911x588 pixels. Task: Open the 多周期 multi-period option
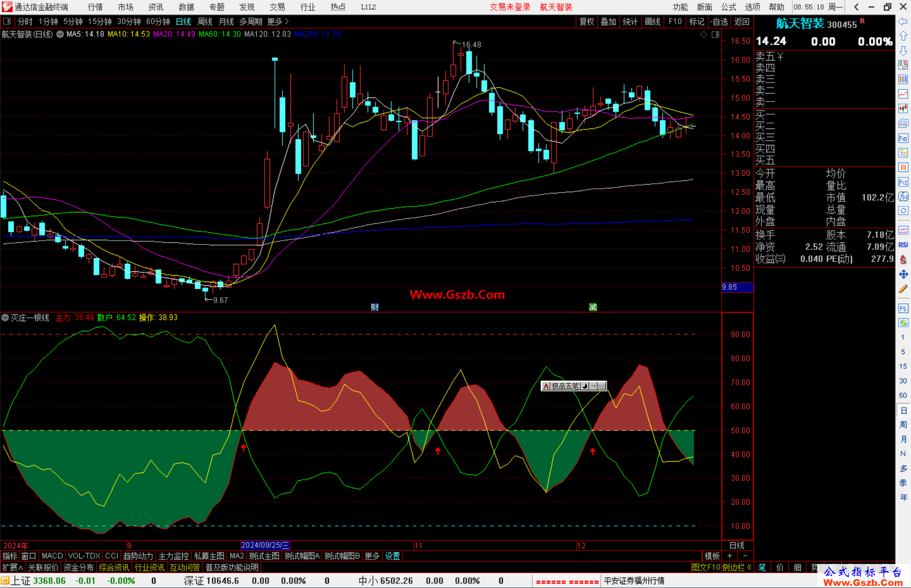(x=251, y=21)
